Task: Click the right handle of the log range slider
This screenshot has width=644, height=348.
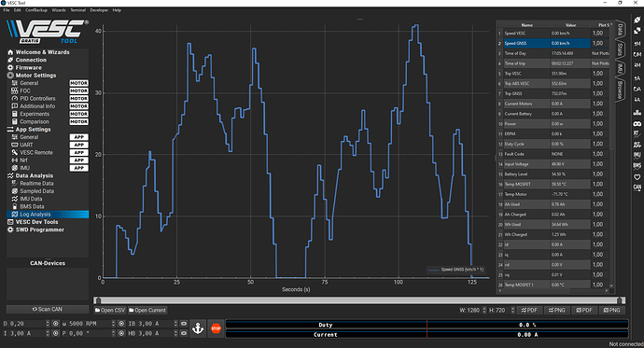Action: click(x=621, y=300)
